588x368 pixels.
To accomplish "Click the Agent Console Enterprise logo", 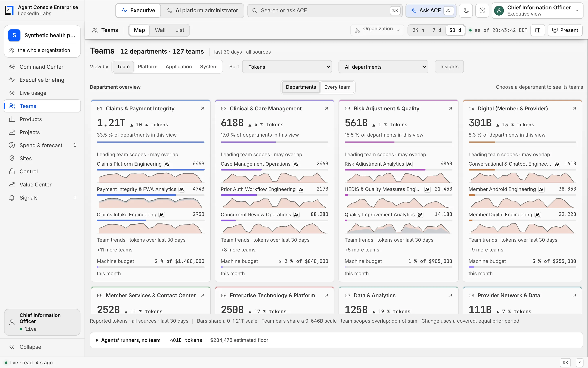I will click(x=9, y=10).
